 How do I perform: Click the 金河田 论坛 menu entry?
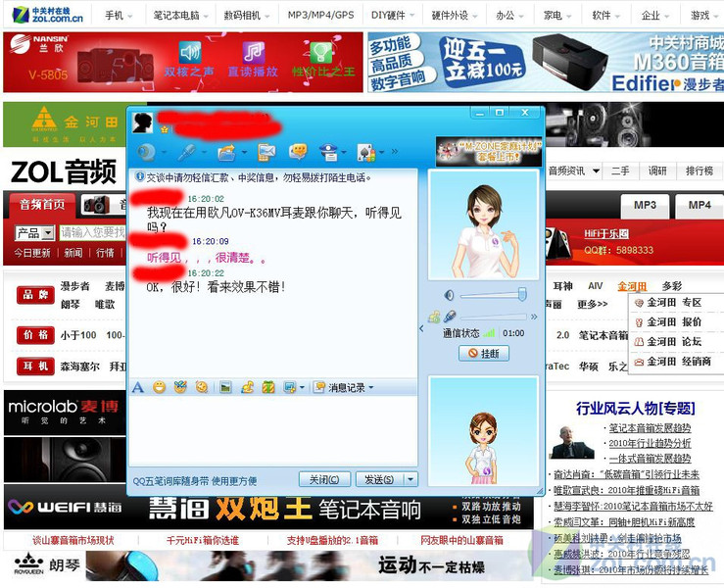point(674,342)
